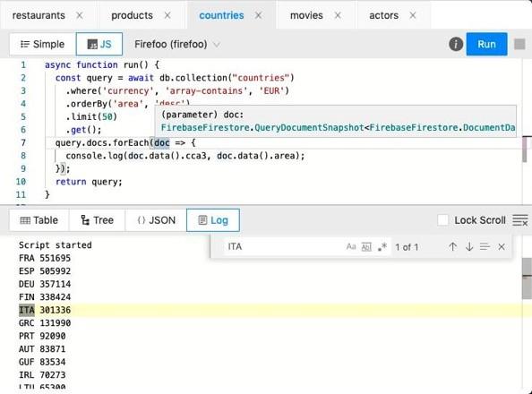Open the Firefoo (firefoo) project dropdown
This screenshot has height=394, width=532.
coord(177,44)
